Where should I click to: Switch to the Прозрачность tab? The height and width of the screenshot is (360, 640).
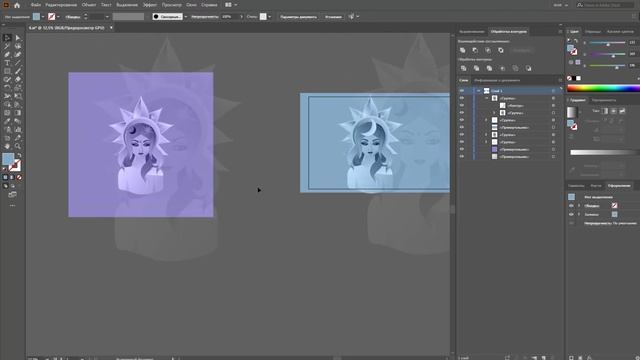coord(604,100)
